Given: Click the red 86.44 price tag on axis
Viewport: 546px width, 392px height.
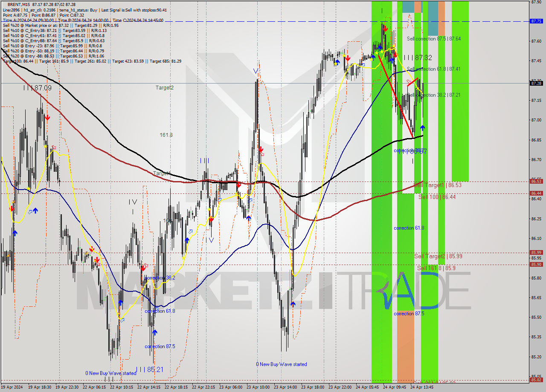Looking at the screenshot, I should 536,193.
